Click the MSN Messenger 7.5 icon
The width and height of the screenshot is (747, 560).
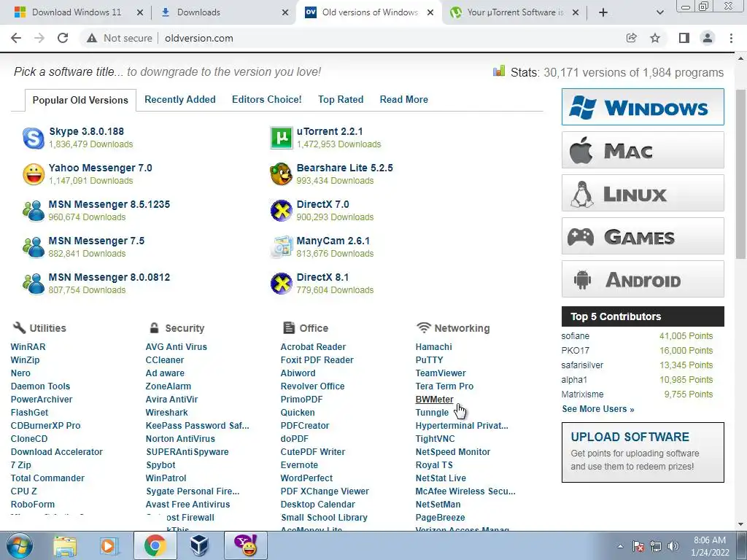click(x=34, y=247)
